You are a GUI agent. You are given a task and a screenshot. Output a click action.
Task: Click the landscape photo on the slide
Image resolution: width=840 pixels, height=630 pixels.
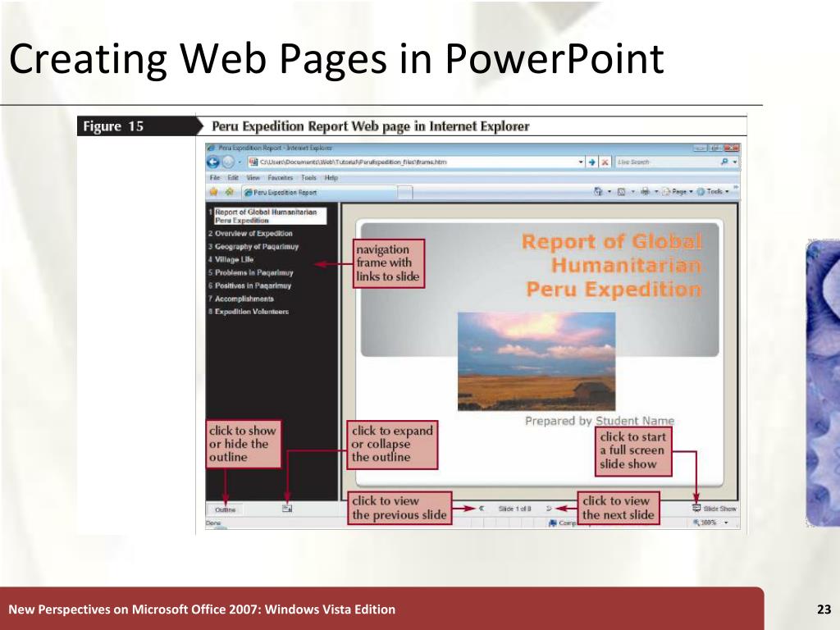(536, 362)
